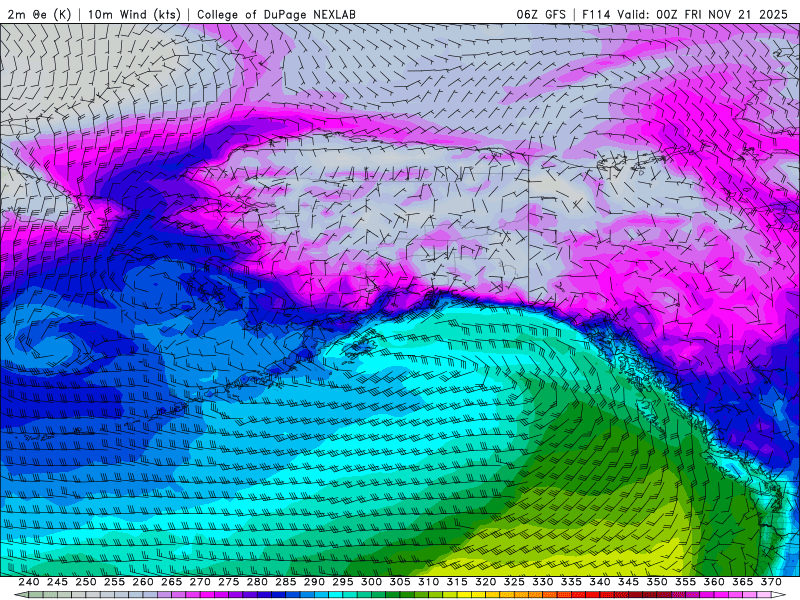Click the 255 value on the color scale

[114, 582]
